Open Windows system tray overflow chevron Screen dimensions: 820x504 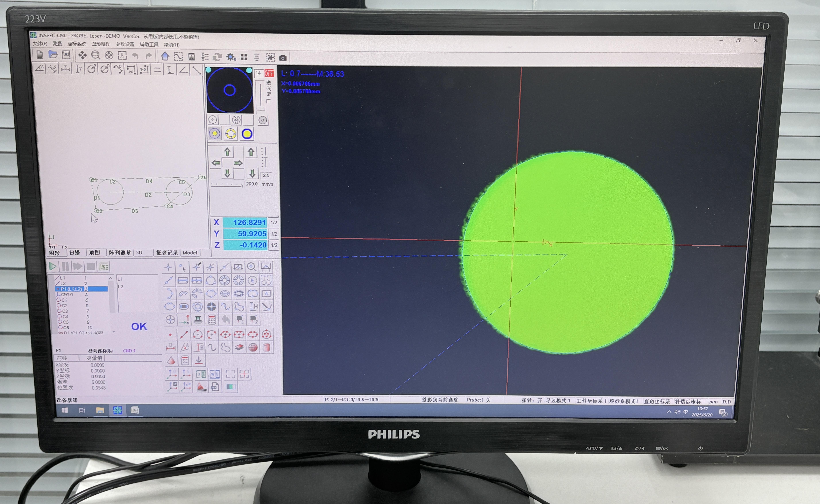click(x=669, y=412)
